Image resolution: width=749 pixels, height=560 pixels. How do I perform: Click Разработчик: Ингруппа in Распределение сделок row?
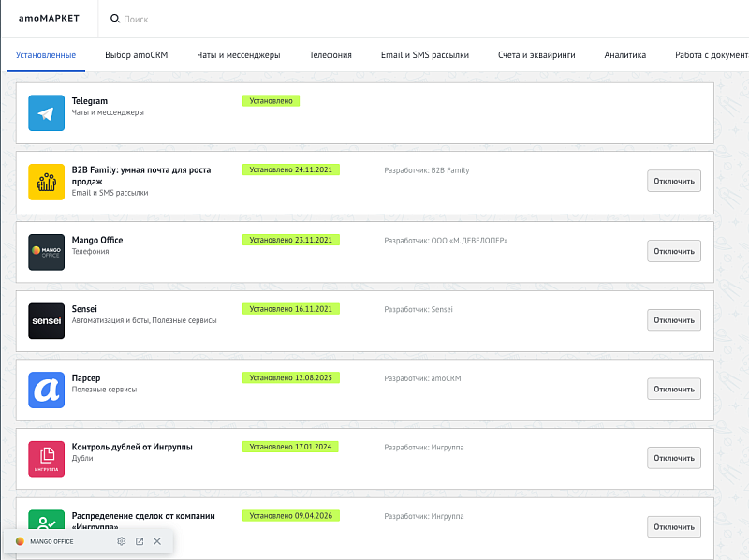pyautogui.click(x=424, y=516)
